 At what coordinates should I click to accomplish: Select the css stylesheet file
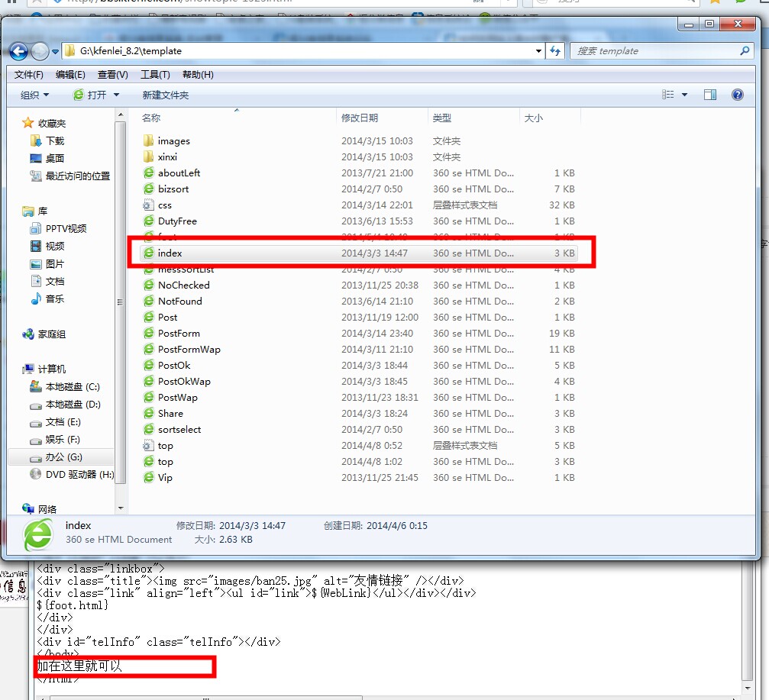(x=165, y=205)
